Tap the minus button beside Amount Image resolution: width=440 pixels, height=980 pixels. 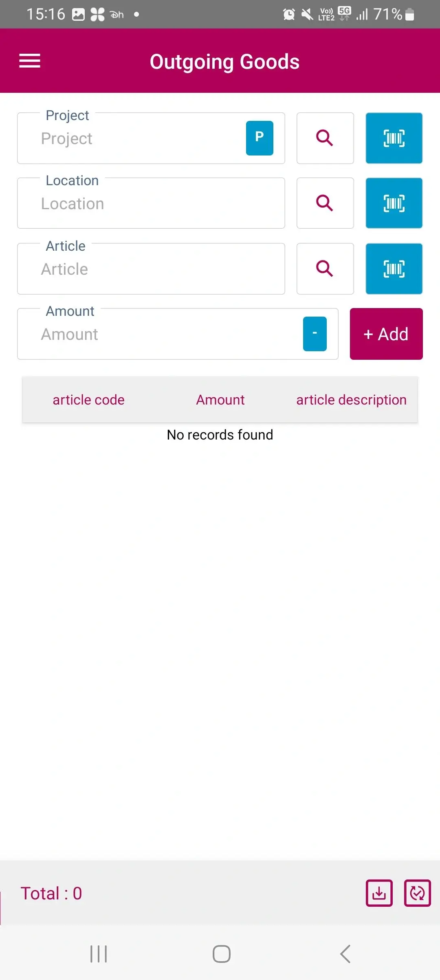coord(315,333)
